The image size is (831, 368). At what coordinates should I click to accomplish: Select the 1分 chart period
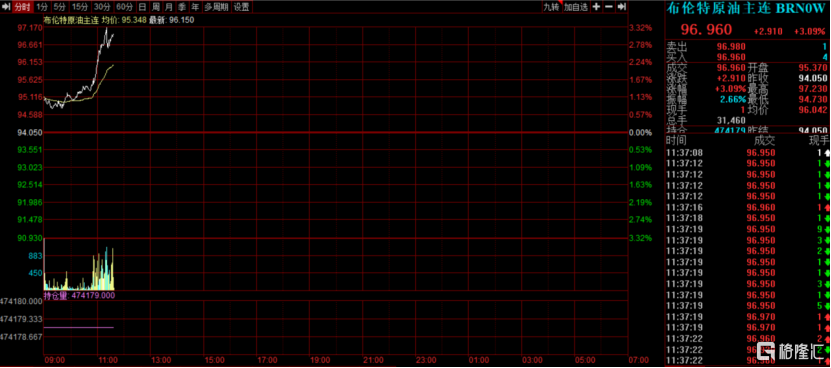(x=43, y=7)
